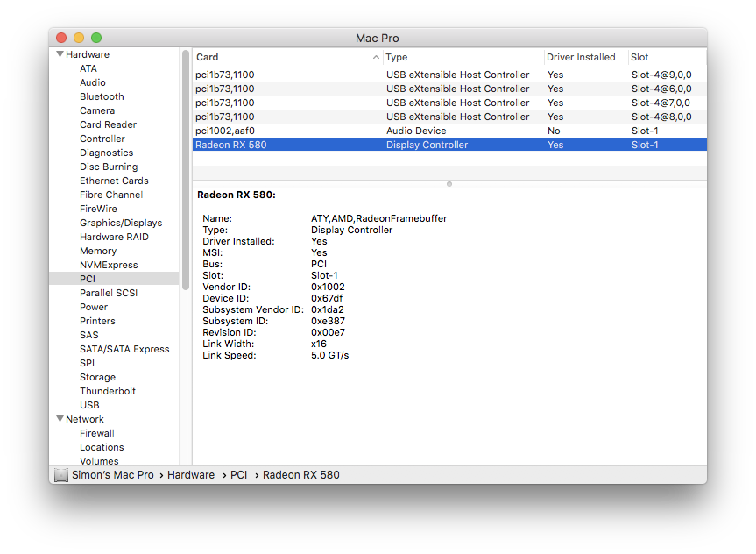The image size is (756, 554).
Task: Click the sidebar vertical scrollbar thumb
Action: point(186,170)
